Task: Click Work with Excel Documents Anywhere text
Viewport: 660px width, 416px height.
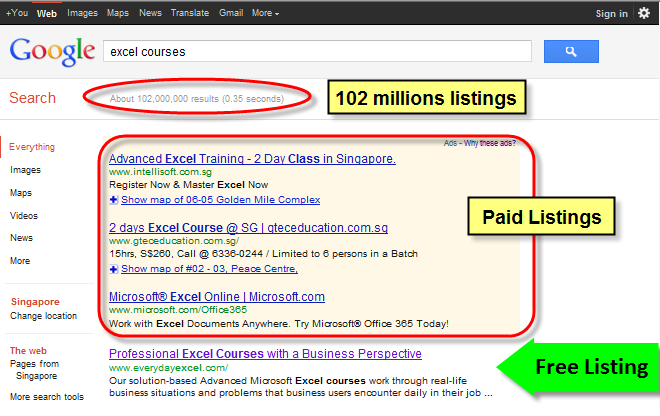Action: point(279,324)
